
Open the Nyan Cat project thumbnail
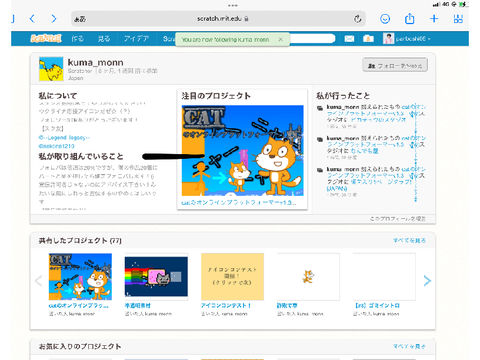click(156, 276)
